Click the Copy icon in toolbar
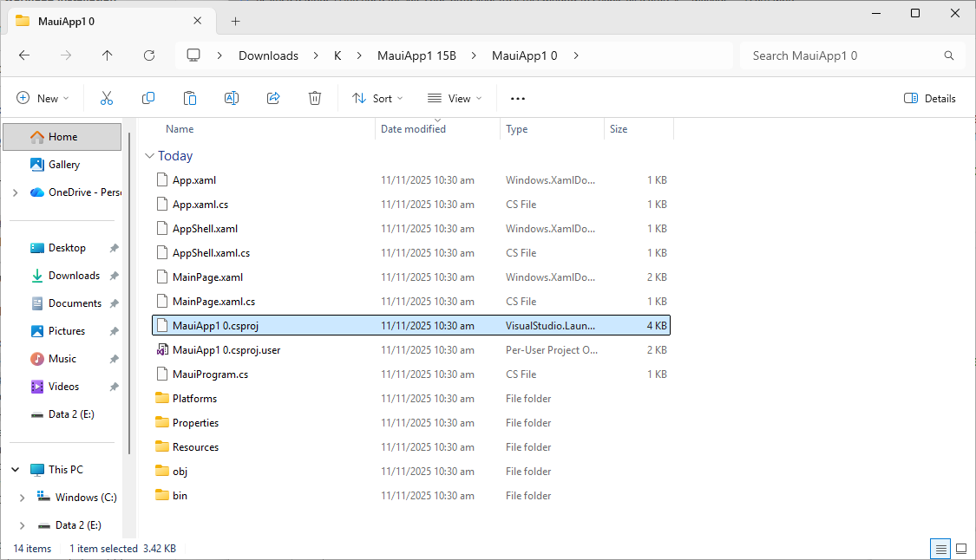This screenshot has width=976, height=560. click(148, 98)
